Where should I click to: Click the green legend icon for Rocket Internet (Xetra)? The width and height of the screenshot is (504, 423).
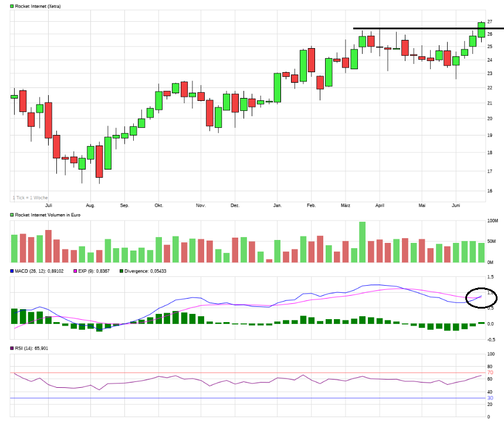pos(12,5)
